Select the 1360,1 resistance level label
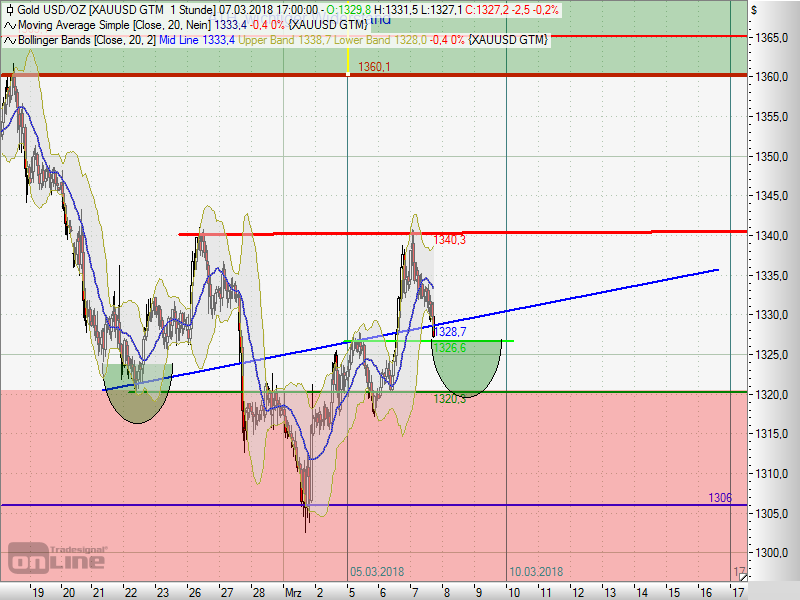The width and height of the screenshot is (800, 600). pyautogui.click(x=373, y=67)
